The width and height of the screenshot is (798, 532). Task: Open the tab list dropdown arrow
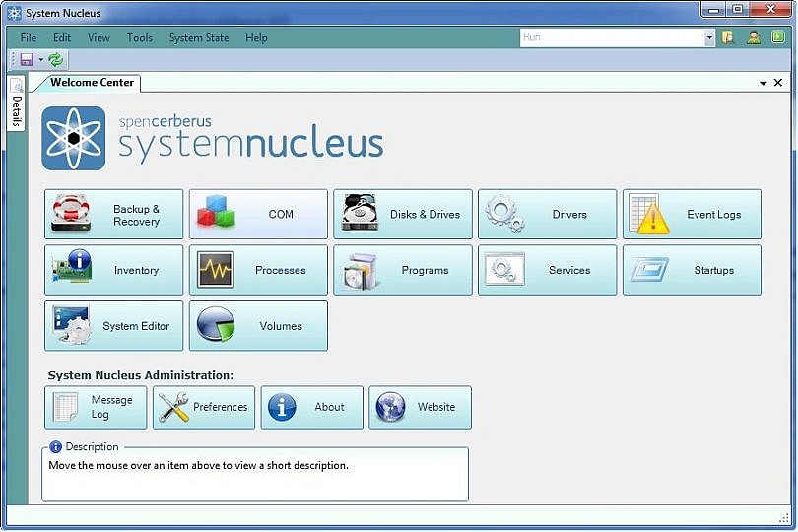[763, 83]
